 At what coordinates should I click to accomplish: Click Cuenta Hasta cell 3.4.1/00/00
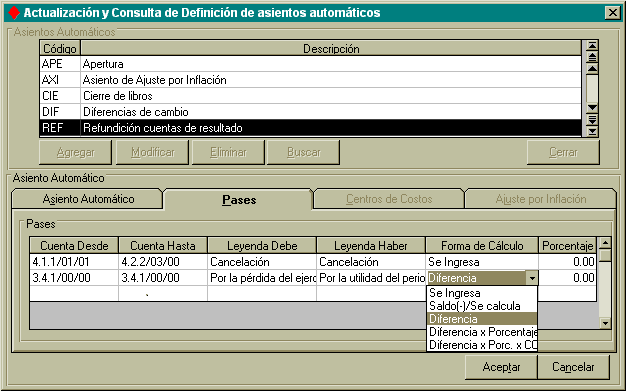pos(163,278)
